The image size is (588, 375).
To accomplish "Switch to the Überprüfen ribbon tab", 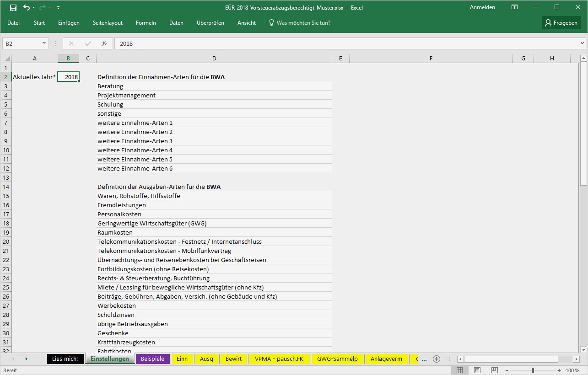I will click(x=210, y=22).
